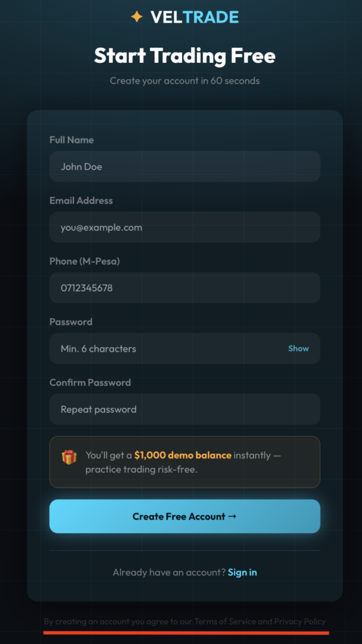Click the Phone field showing 0712345678

(184, 288)
